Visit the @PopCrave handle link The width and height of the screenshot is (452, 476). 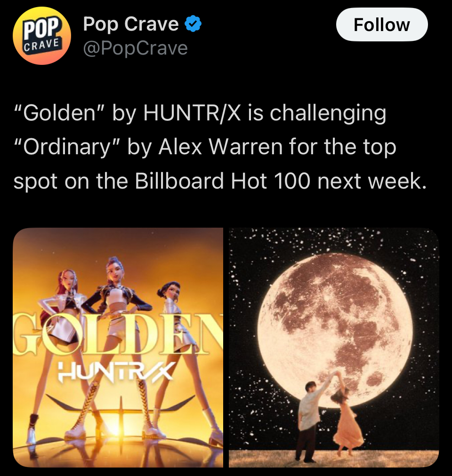(x=136, y=48)
